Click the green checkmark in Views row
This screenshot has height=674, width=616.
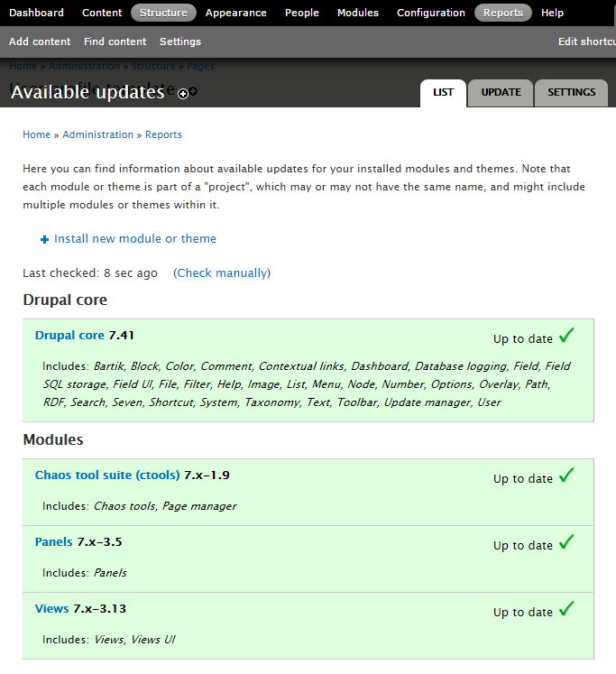click(x=566, y=610)
